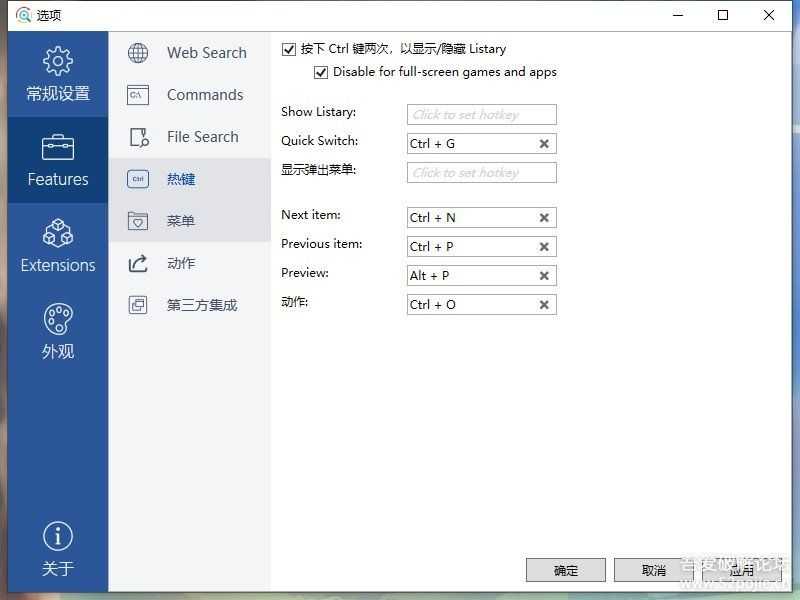The height and width of the screenshot is (600, 800).
Task: Remove the Preview Alt+P hotkey
Action: click(544, 276)
